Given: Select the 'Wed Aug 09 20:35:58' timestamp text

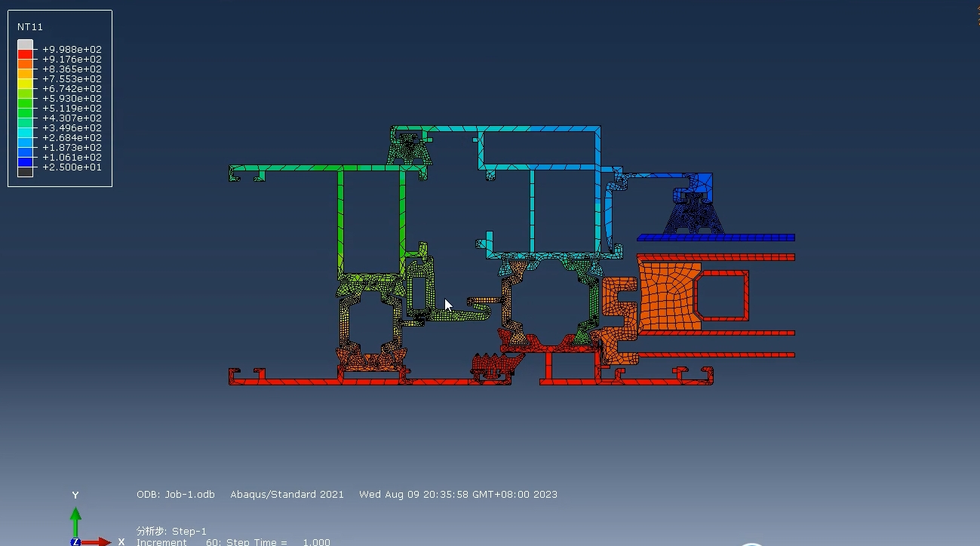Looking at the screenshot, I should pyautogui.click(x=414, y=495).
